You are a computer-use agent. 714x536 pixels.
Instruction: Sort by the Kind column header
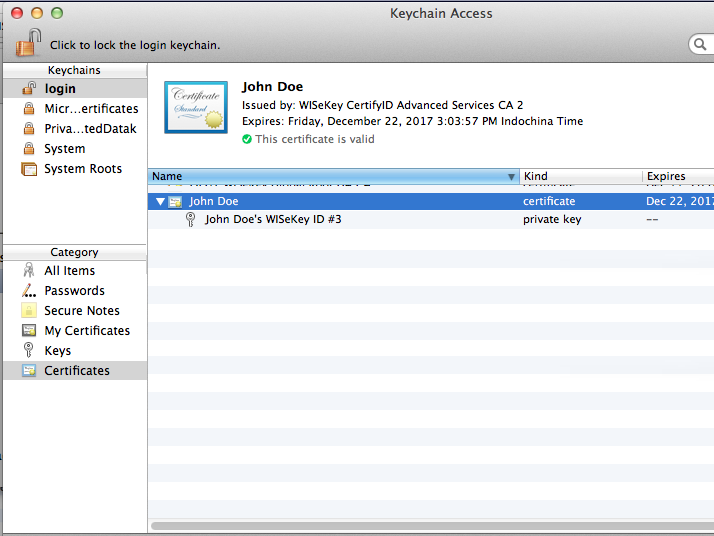pos(581,176)
